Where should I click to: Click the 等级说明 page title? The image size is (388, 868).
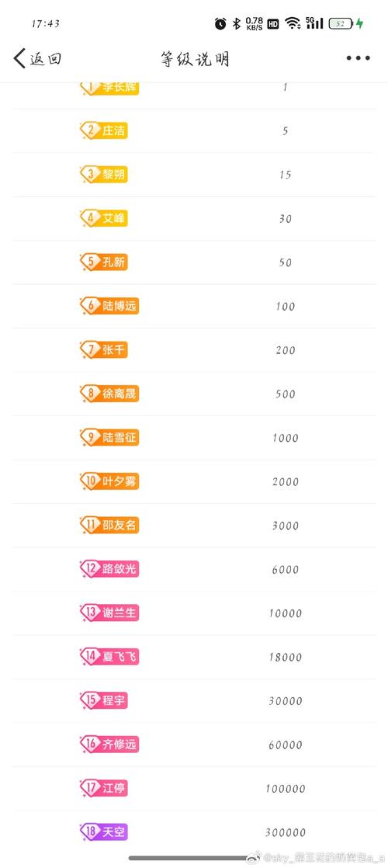click(x=195, y=59)
